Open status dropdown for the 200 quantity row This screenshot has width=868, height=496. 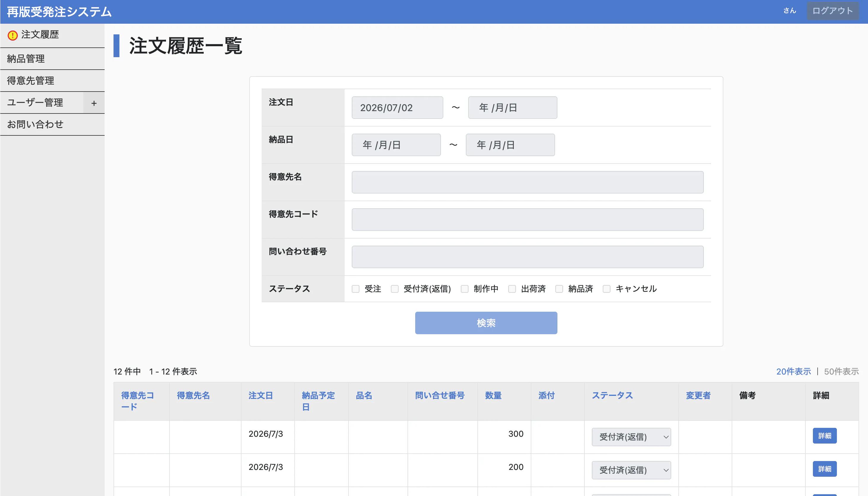631,470
